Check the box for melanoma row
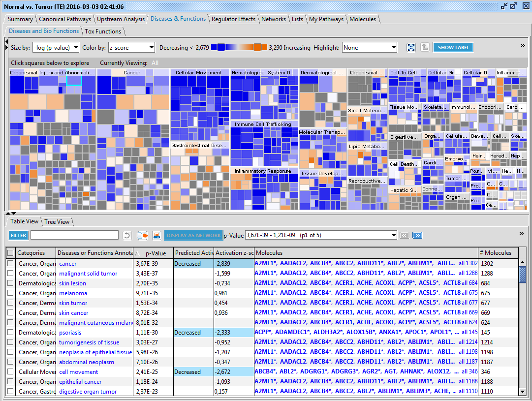 tap(10, 293)
